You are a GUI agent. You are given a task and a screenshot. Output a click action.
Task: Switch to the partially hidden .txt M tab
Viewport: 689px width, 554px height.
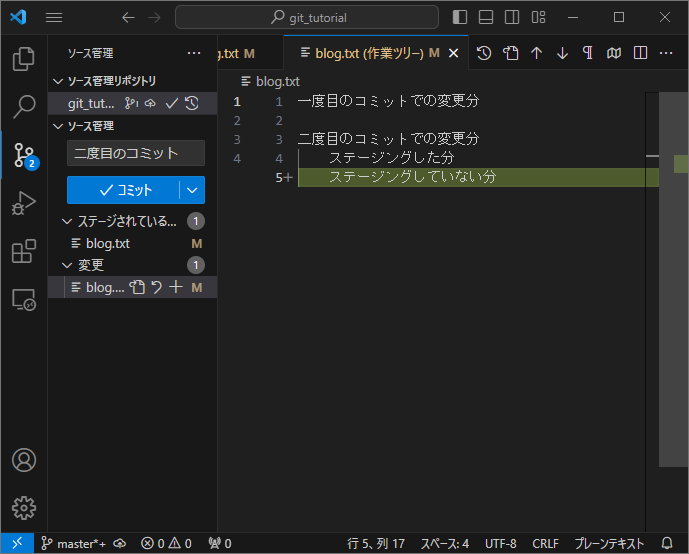tap(248, 53)
